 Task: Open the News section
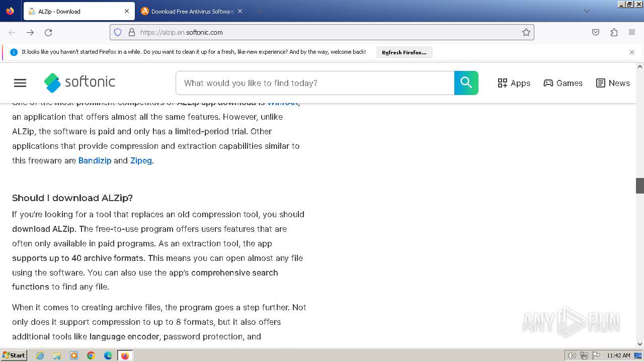(613, 83)
